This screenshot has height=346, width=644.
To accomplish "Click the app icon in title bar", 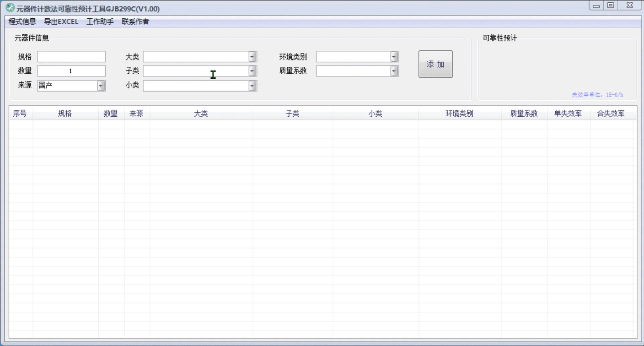I will pos(10,8).
